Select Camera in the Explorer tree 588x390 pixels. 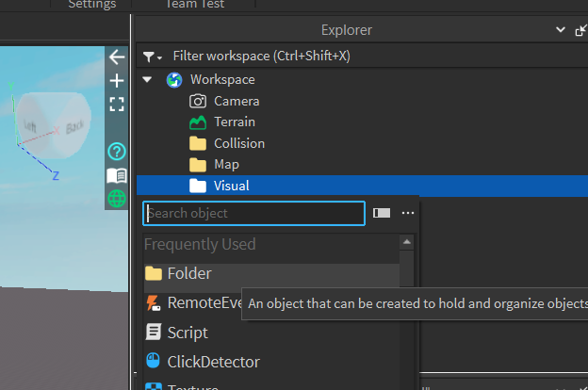point(237,101)
